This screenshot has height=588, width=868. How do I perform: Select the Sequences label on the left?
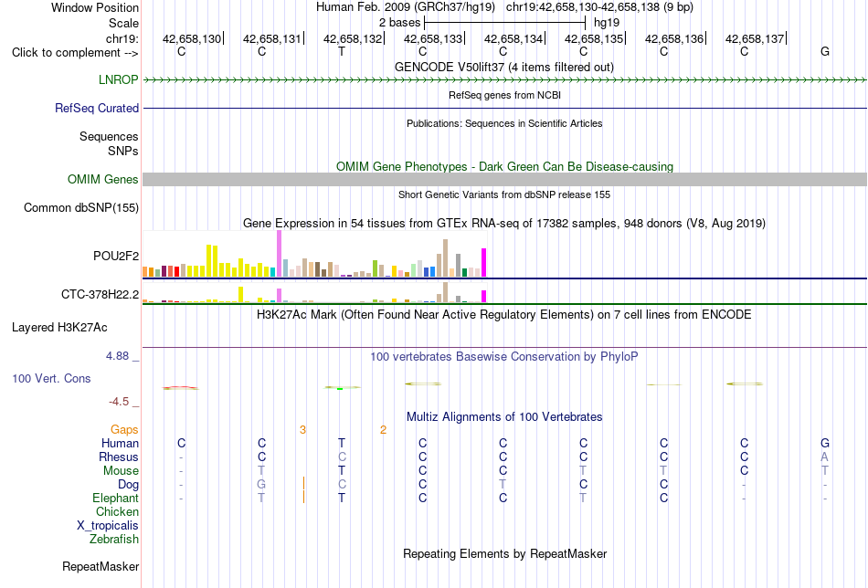coord(109,137)
